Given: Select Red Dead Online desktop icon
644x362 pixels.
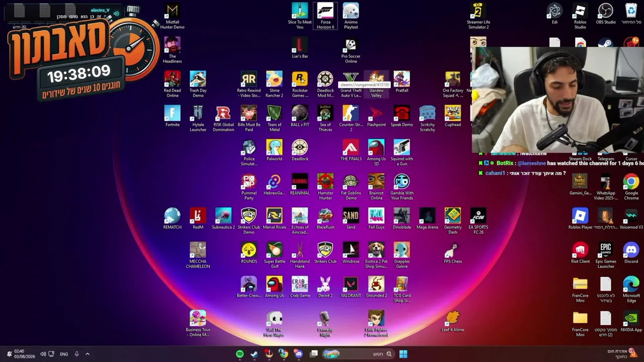Looking at the screenshot, I should 172,84.
